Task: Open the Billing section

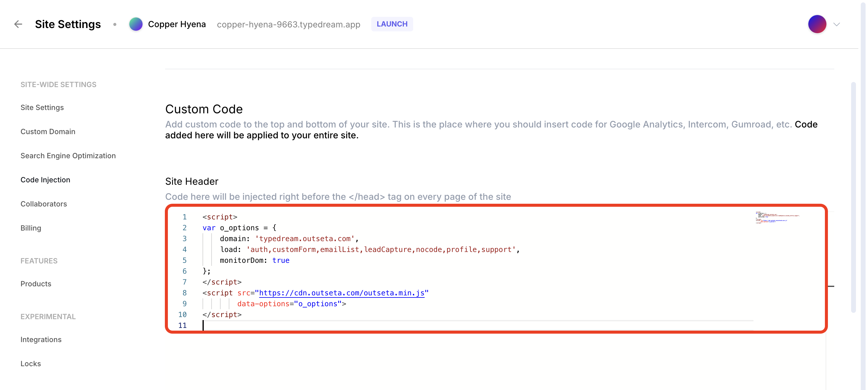Action: [31, 228]
